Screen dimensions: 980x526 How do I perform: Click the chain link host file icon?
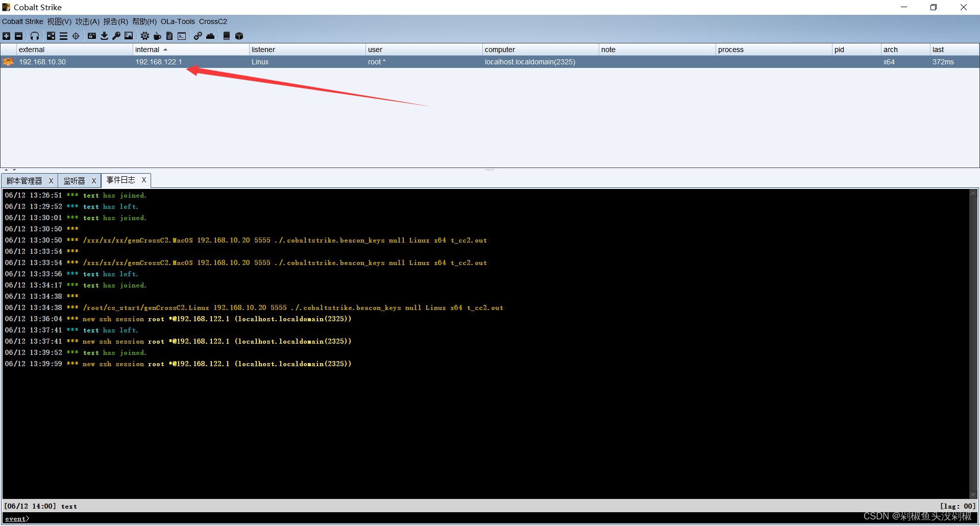198,36
